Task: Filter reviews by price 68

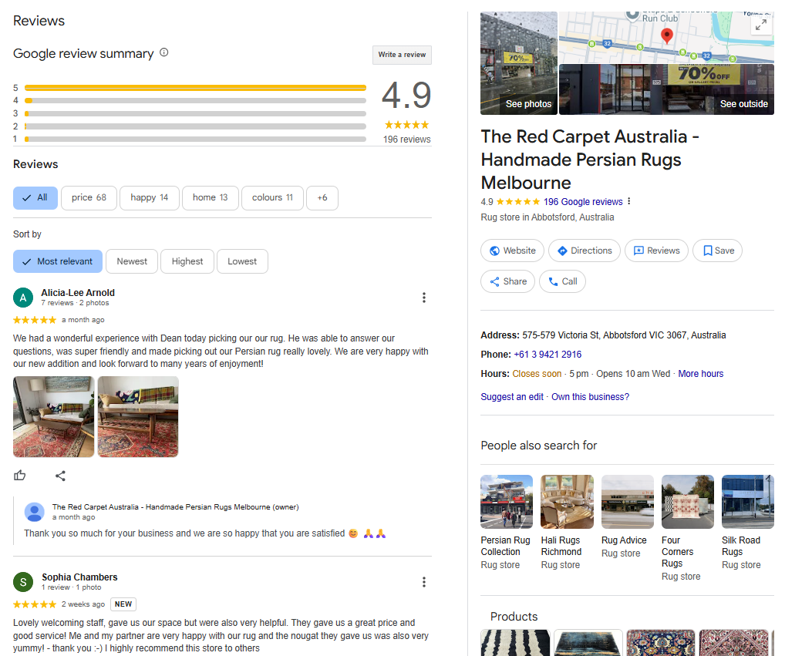Action: pyautogui.click(x=89, y=198)
